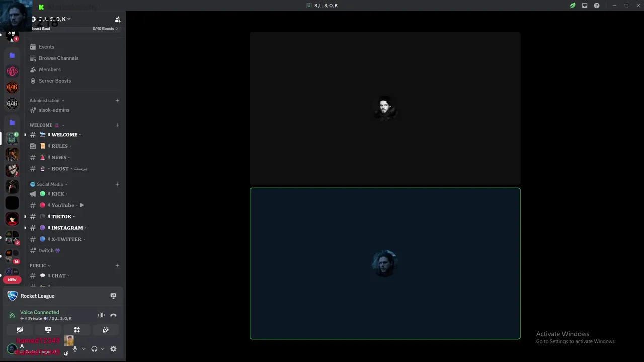Open the orange 6A6 server icon
This screenshot has height=362, width=644.
click(x=12, y=87)
